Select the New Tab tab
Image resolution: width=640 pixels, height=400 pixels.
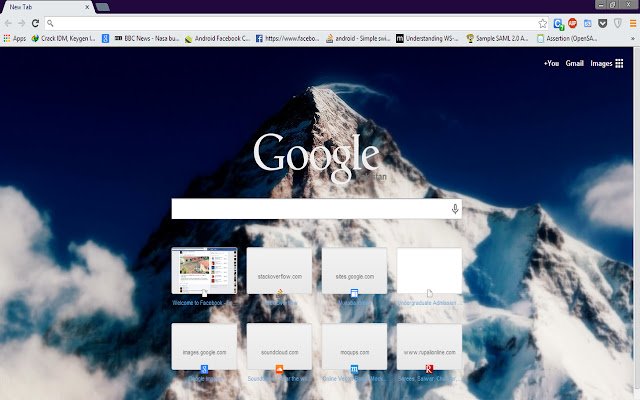47,7
